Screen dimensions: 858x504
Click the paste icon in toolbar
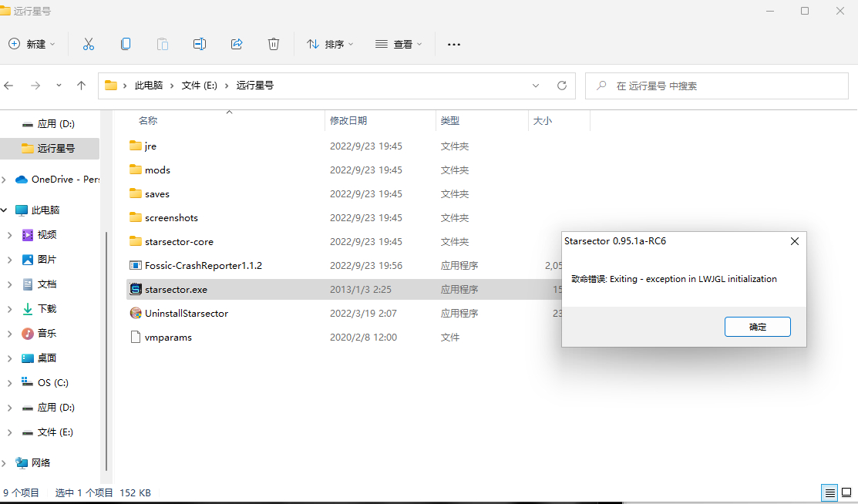pos(162,44)
